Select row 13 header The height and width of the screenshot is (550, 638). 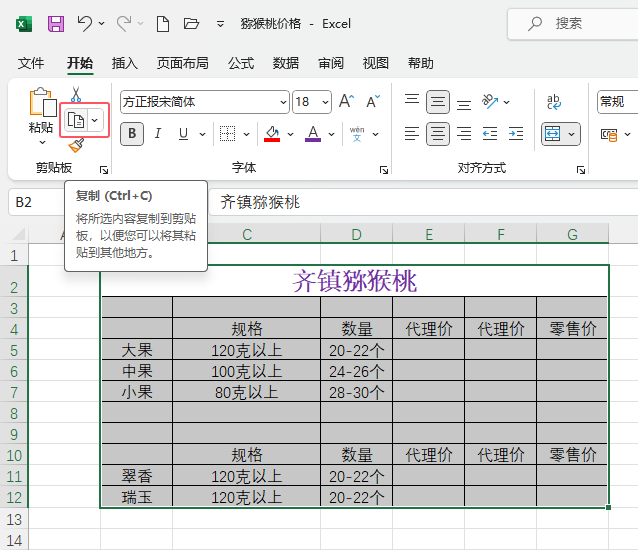pyautogui.click(x=14, y=519)
